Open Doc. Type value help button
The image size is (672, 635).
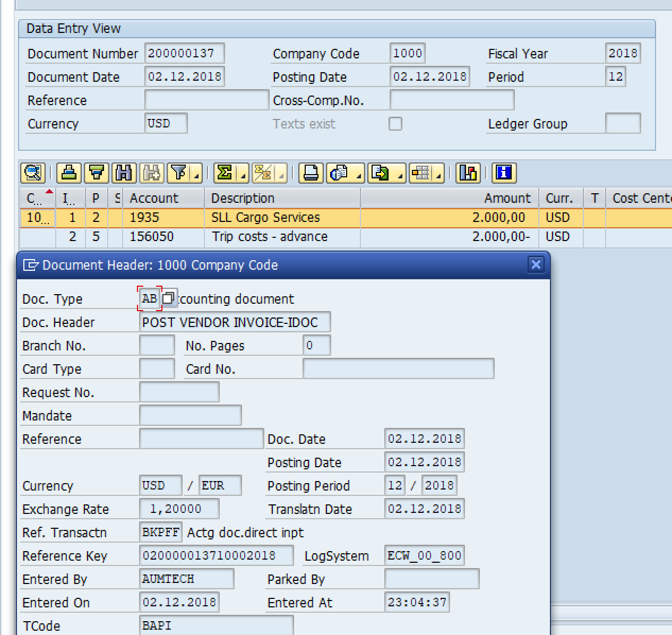(x=168, y=298)
